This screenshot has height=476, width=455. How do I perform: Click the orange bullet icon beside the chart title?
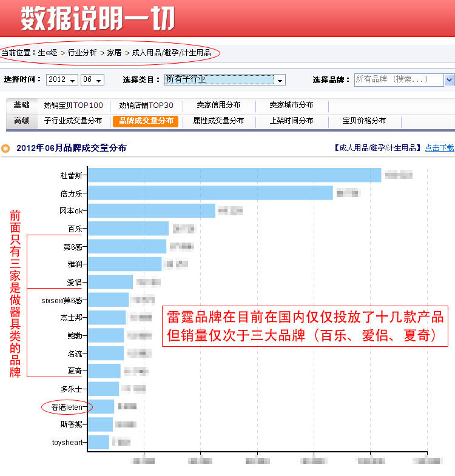click(x=5, y=148)
